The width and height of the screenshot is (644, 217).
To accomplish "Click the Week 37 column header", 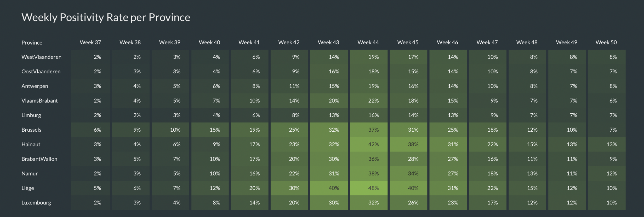I will pyautogui.click(x=90, y=42).
